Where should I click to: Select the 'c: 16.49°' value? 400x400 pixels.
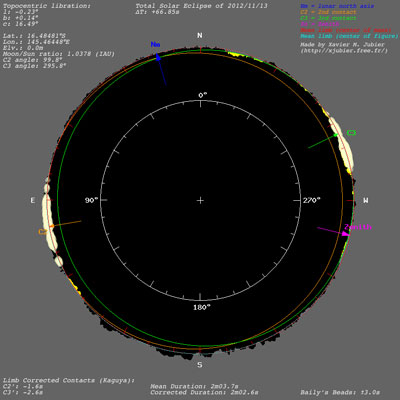click(x=21, y=24)
